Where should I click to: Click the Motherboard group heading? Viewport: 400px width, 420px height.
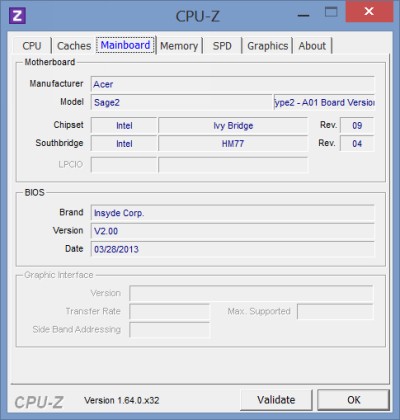point(50,62)
